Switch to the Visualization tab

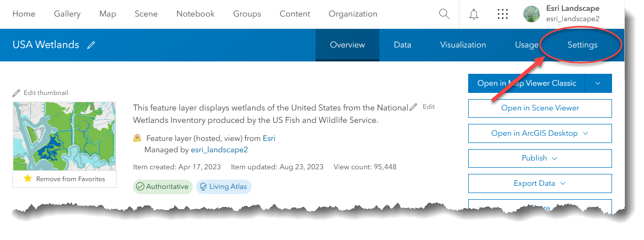click(x=463, y=45)
